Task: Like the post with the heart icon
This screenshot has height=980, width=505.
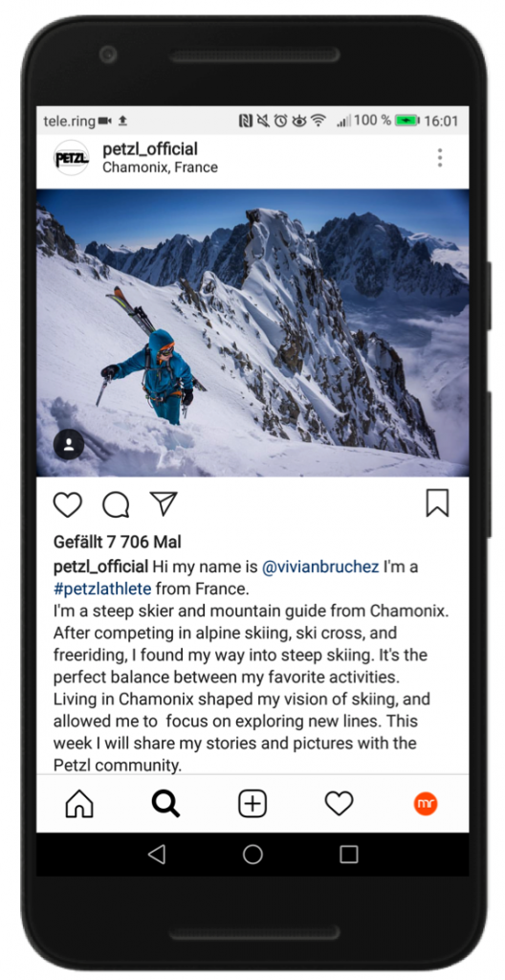Action: click(68, 504)
